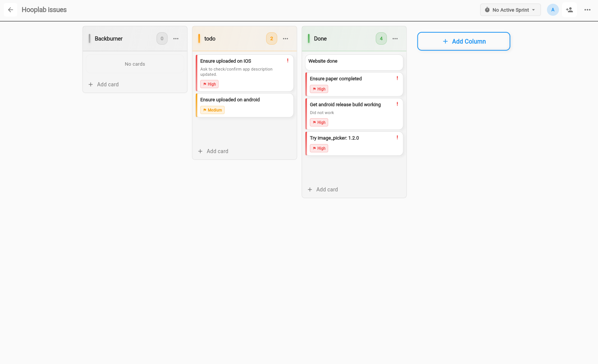Open the Ensure uploaded on android card
Viewport: 598px width, 364px height.
click(x=244, y=105)
